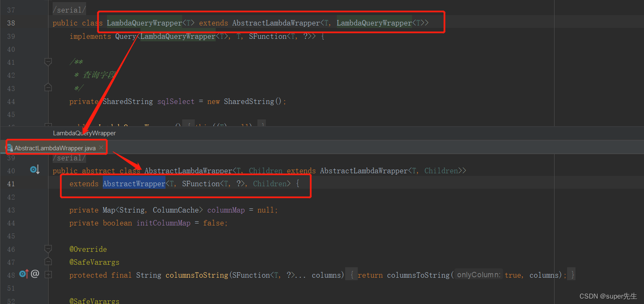This screenshot has width=644, height=304.
Task: Click 'protected final String' modifiers on line 48
Action: click(115, 275)
